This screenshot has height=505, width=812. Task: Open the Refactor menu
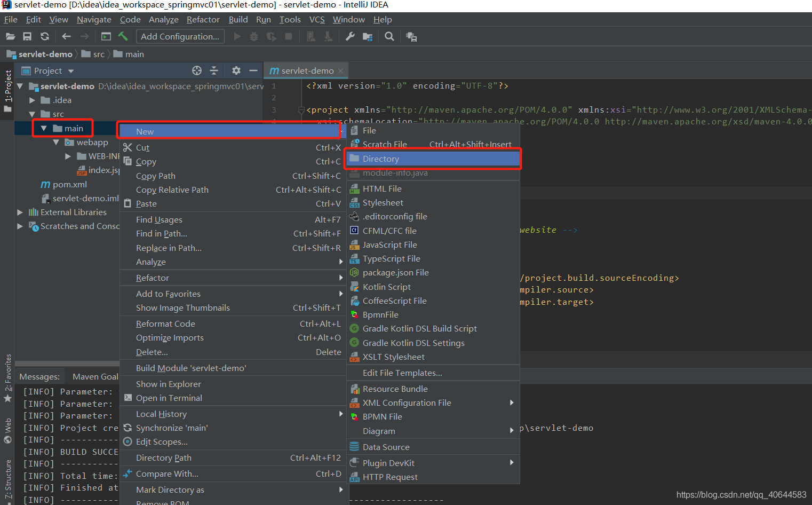pos(203,19)
